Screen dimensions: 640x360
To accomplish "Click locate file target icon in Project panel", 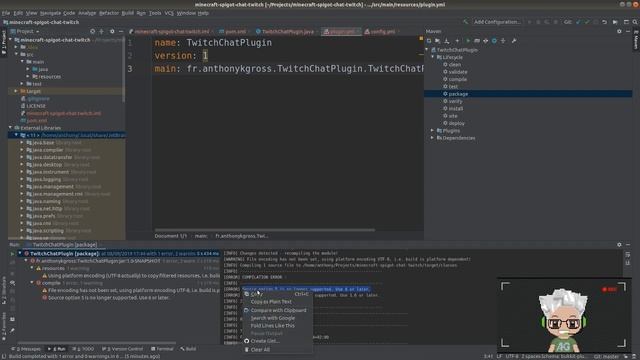I will pos(93,31).
